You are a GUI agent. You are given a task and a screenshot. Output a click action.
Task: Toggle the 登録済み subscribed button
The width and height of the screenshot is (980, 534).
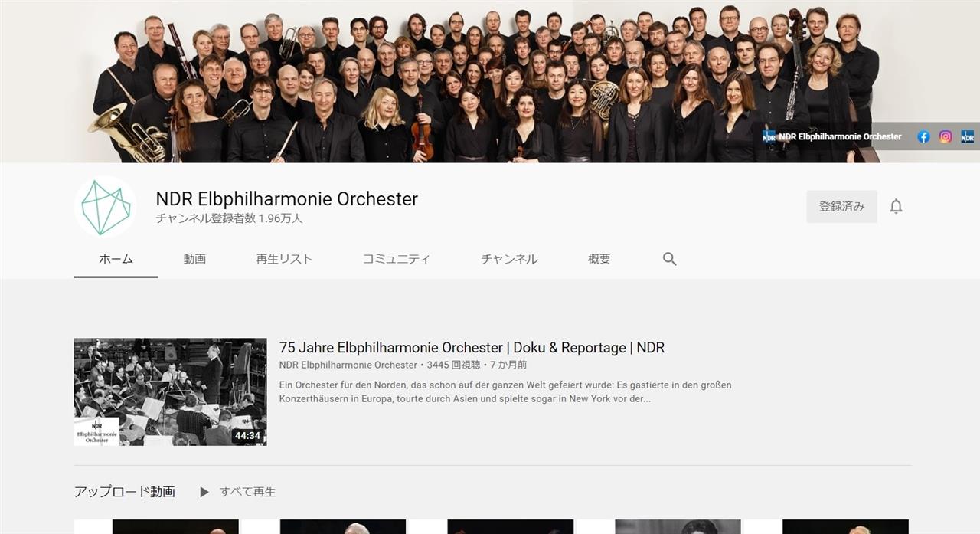841,207
